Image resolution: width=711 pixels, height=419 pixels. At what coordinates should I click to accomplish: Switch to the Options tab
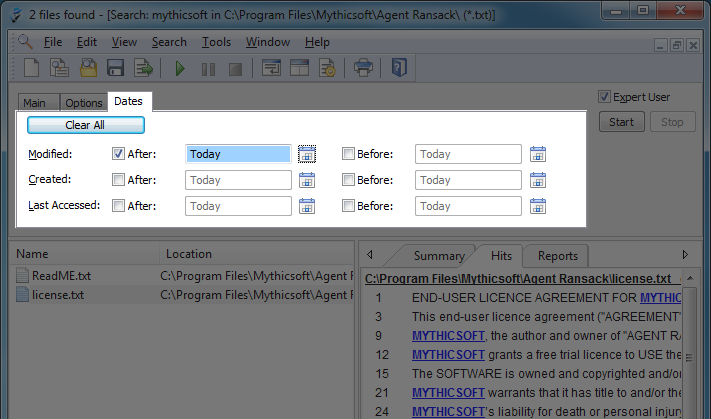pyautogui.click(x=84, y=103)
